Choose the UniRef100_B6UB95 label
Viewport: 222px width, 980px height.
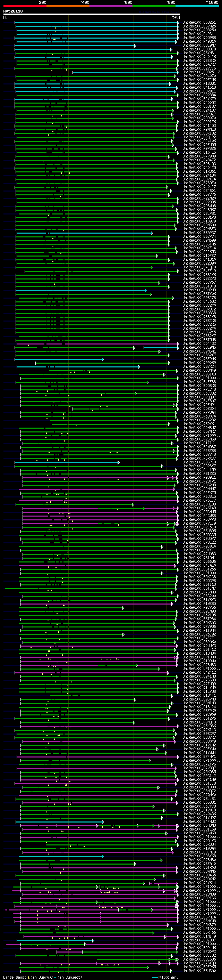click(x=199, y=531)
